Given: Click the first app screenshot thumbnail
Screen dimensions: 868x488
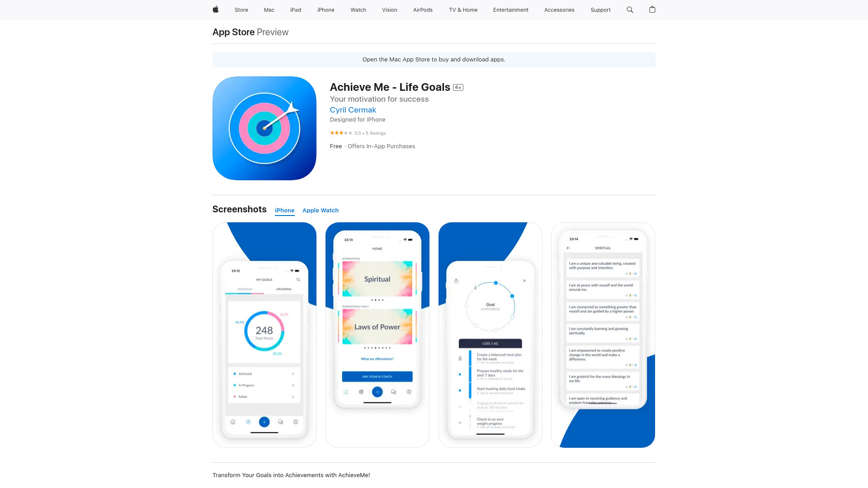Looking at the screenshot, I should [264, 334].
